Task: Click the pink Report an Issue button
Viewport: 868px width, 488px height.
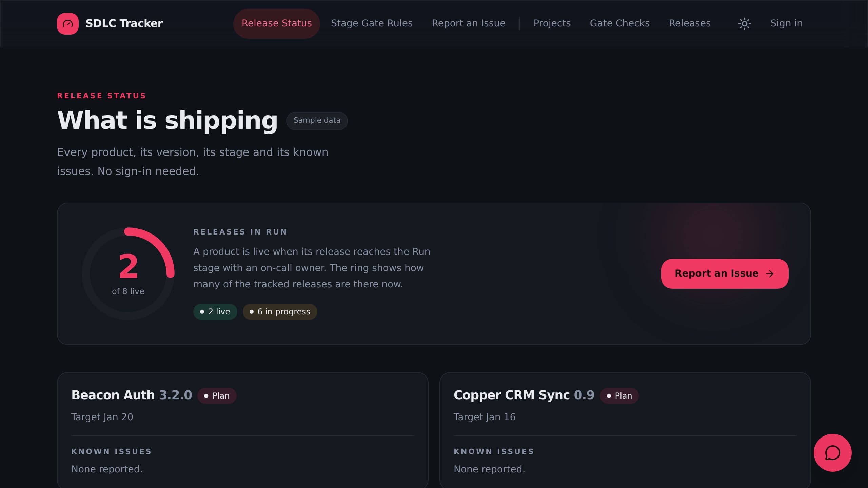Action: tap(725, 273)
